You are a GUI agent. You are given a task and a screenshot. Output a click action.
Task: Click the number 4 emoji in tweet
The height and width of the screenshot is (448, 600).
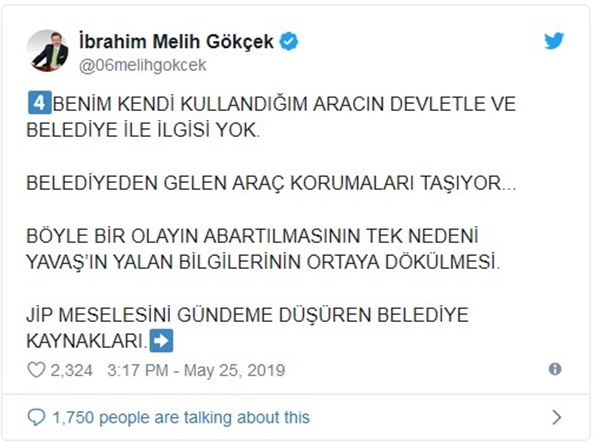(x=37, y=103)
